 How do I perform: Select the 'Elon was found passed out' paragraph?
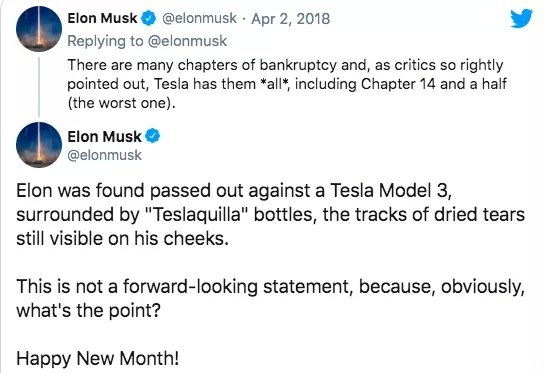(x=270, y=214)
